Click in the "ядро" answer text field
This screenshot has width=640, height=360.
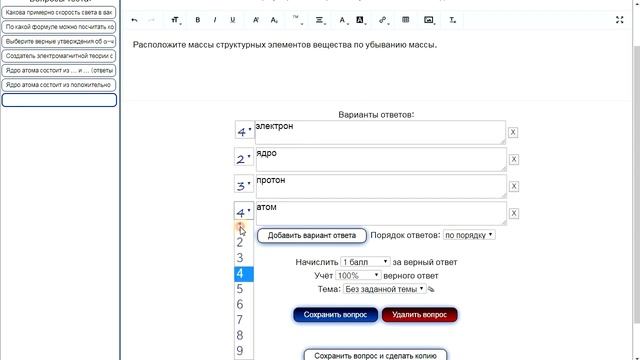(381, 159)
